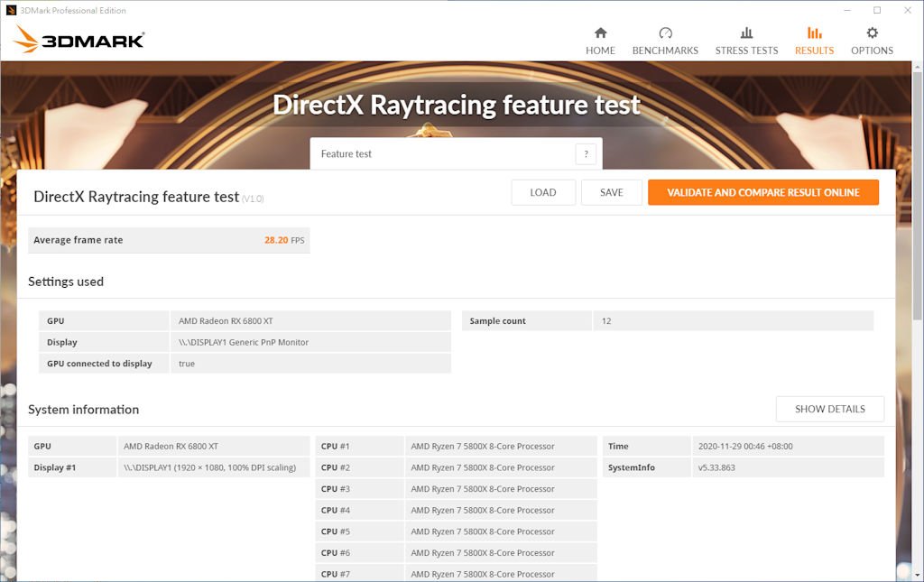Screen dimensions: 924x582
Task: Click the vertical scrollbar thumb
Action: (917, 194)
